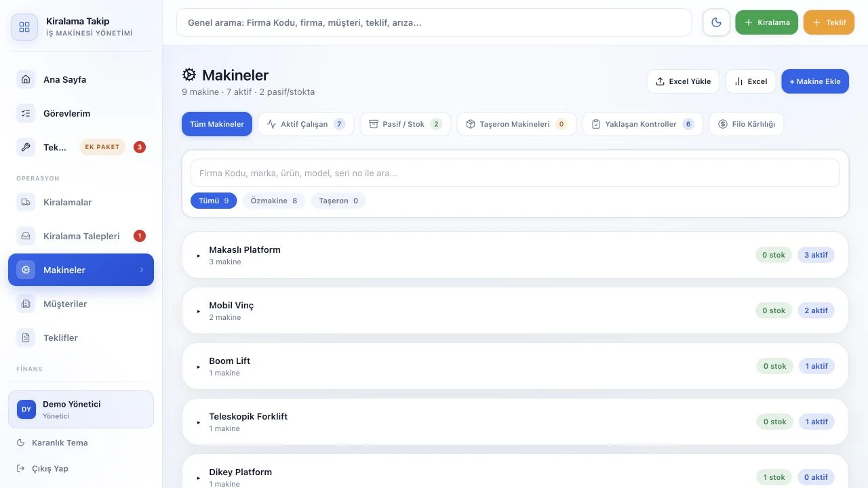Image resolution: width=868 pixels, height=488 pixels.
Task: Switch to the Yaklaşan Kontroller tab
Action: click(x=643, y=124)
